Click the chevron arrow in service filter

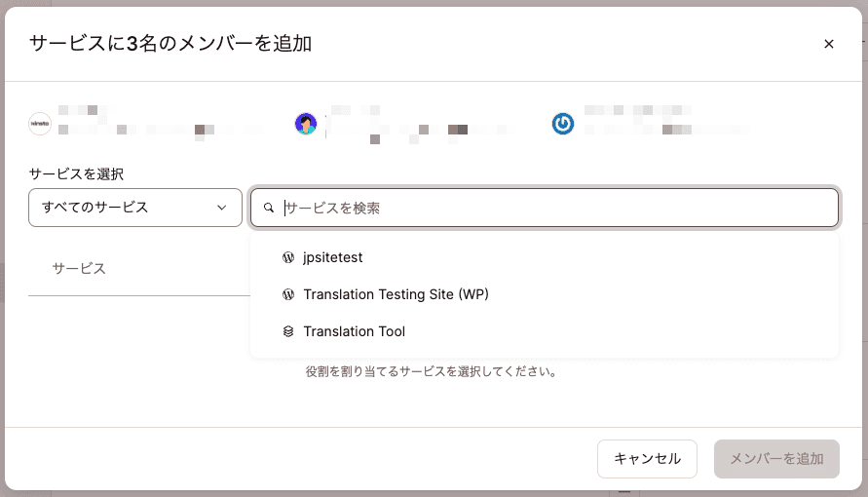[222, 208]
